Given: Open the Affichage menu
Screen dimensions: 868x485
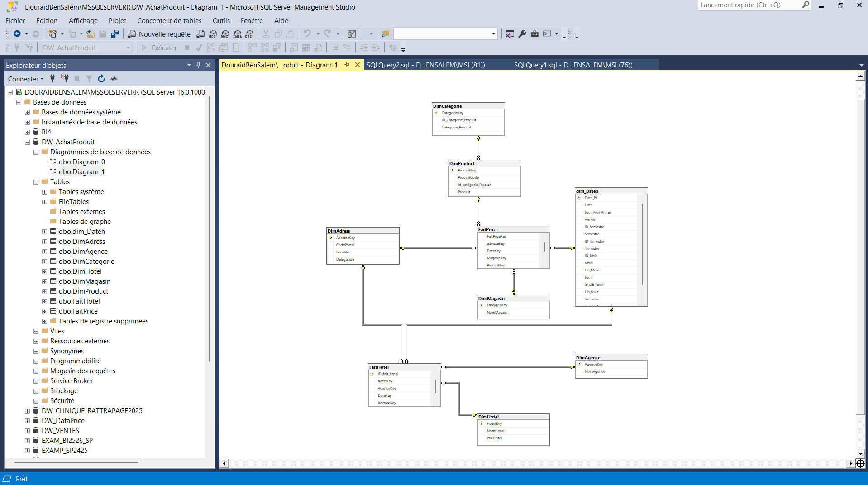Looking at the screenshot, I should click(83, 21).
